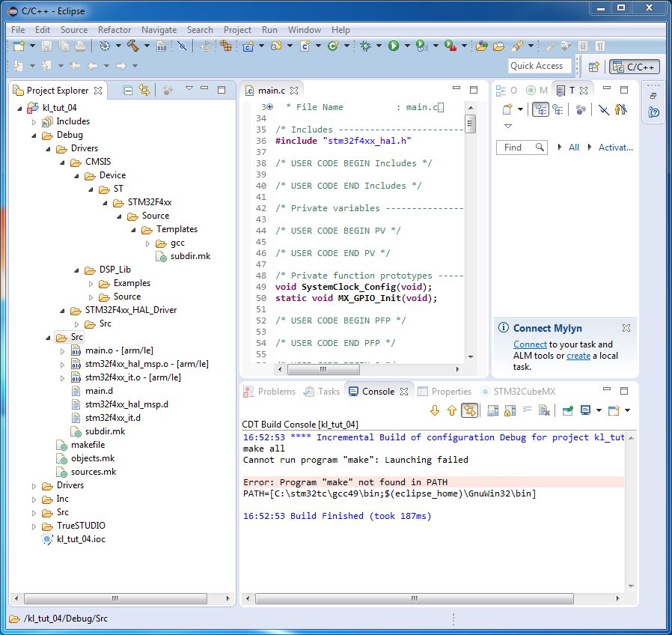Click the New wizard toolbar icon
This screenshot has height=635, width=672.
point(19,46)
